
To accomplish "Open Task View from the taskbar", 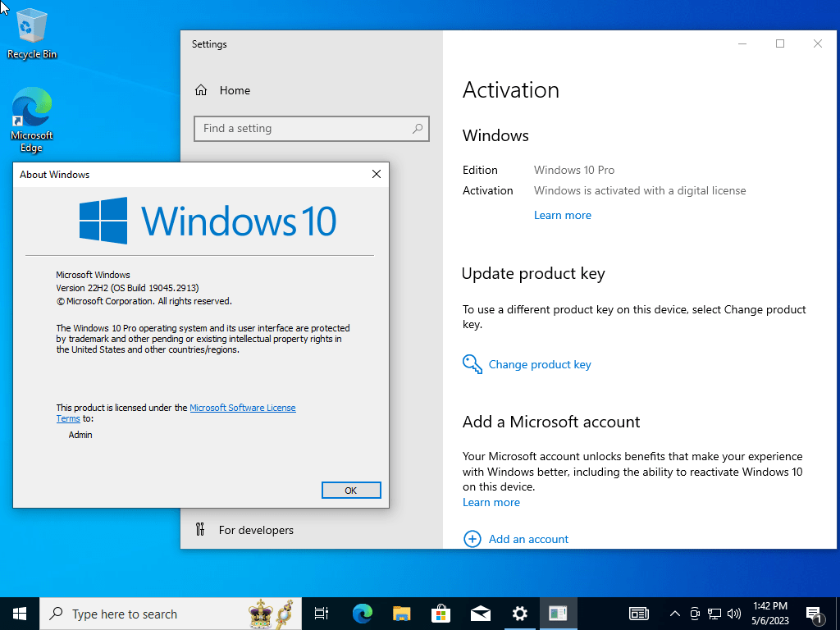I will tap(322, 614).
